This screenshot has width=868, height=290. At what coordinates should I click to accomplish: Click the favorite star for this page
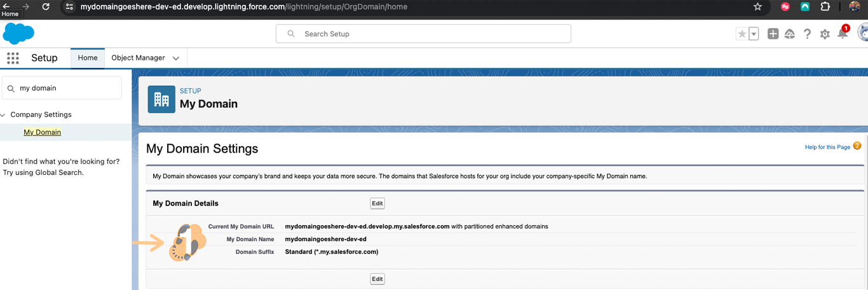point(742,34)
